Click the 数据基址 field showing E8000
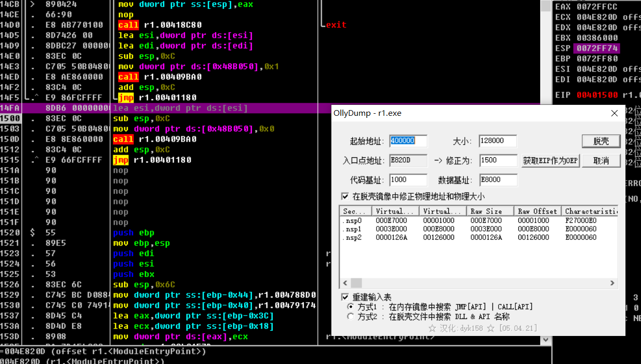This screenshot has height=364, width=641. [498, 180]
